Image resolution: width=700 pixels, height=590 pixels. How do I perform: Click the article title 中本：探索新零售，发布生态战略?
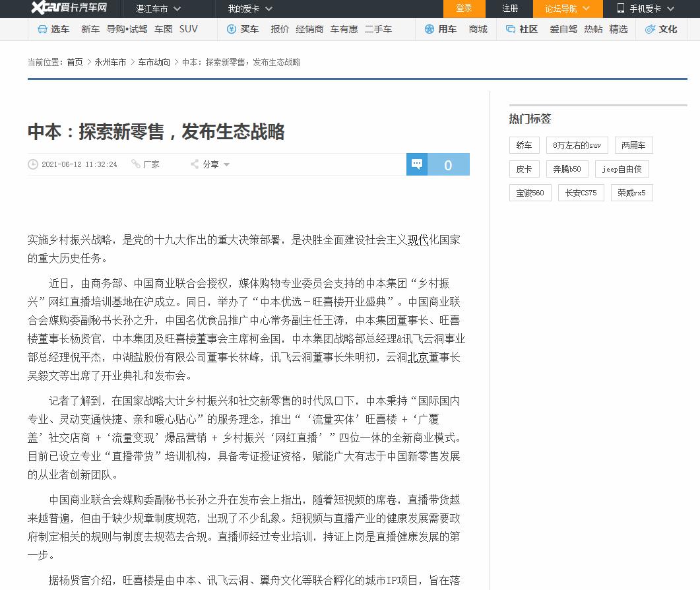156,132
